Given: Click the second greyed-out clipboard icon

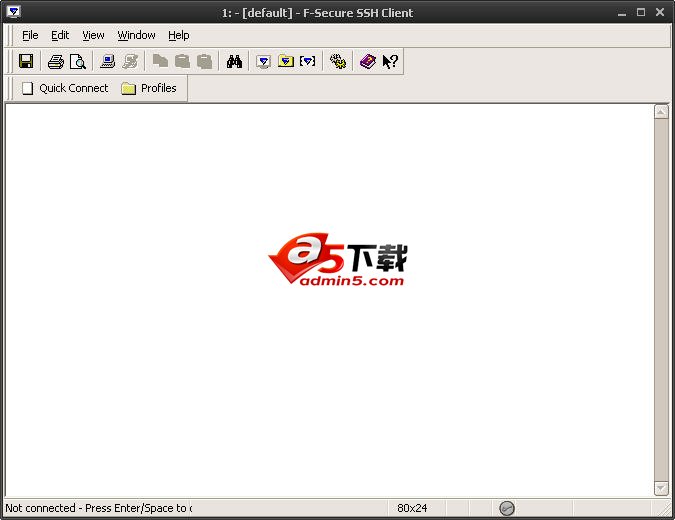Looking at the screenshot, I should (204, 61).
